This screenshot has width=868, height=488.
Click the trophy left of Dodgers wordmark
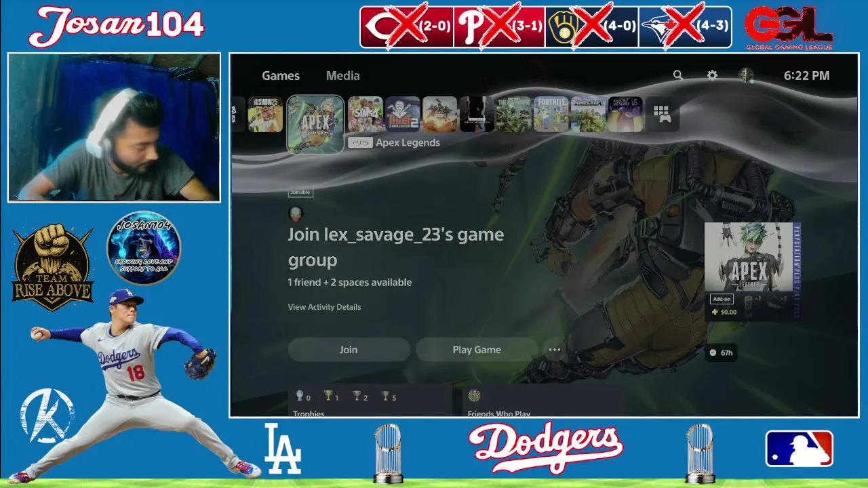(387, 452)
